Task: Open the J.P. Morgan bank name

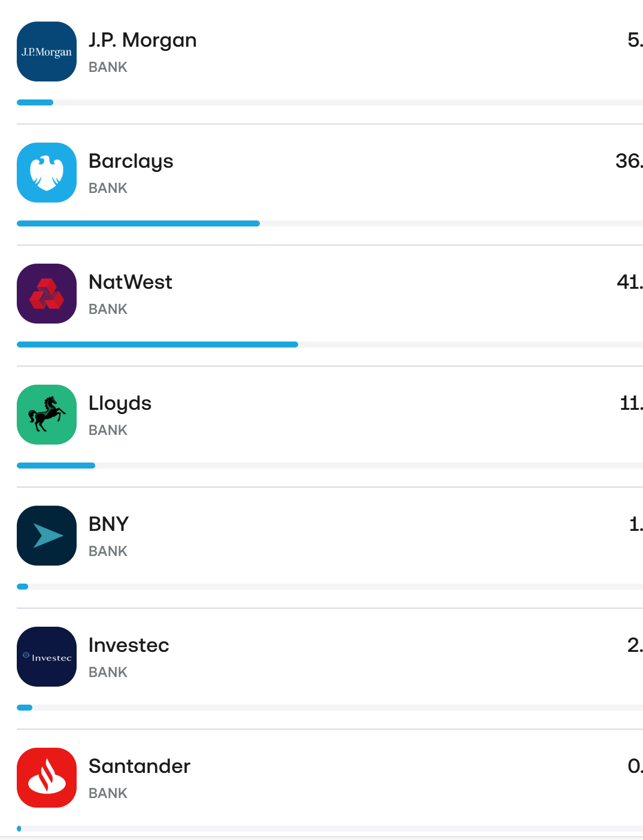Action: [142, 40]
